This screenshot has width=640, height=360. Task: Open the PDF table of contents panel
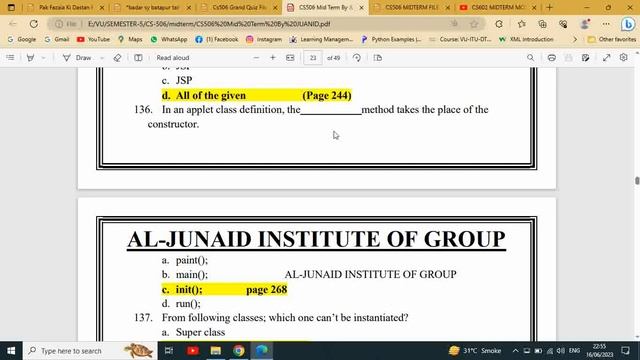coord(10,58)
